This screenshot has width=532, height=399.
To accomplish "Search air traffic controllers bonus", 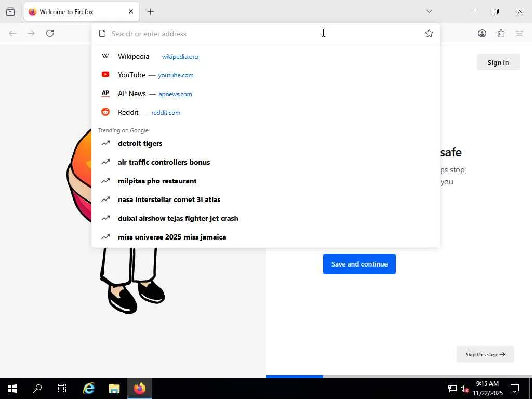I will click(x=265, y=162).
